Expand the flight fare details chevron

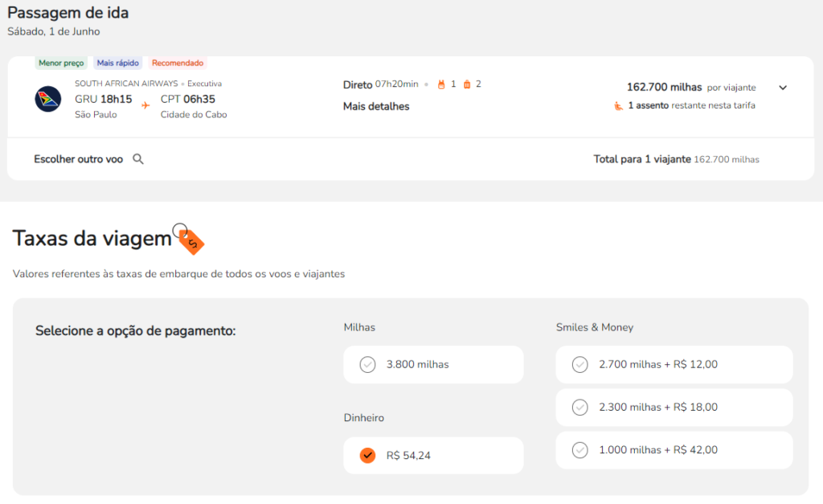(x=783, y=88)
